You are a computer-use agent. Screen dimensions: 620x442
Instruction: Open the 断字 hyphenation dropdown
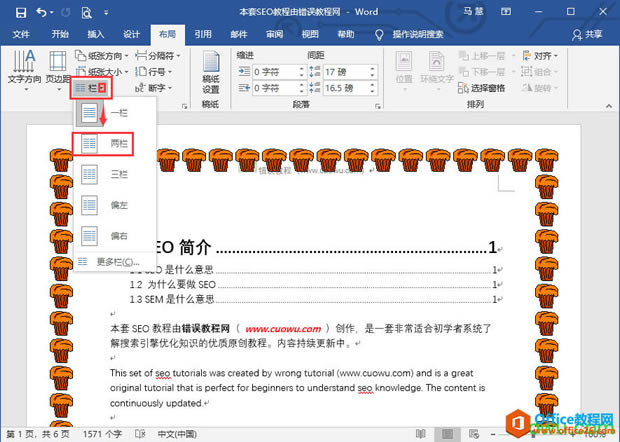pyautogui.click(x=153, y=88)
